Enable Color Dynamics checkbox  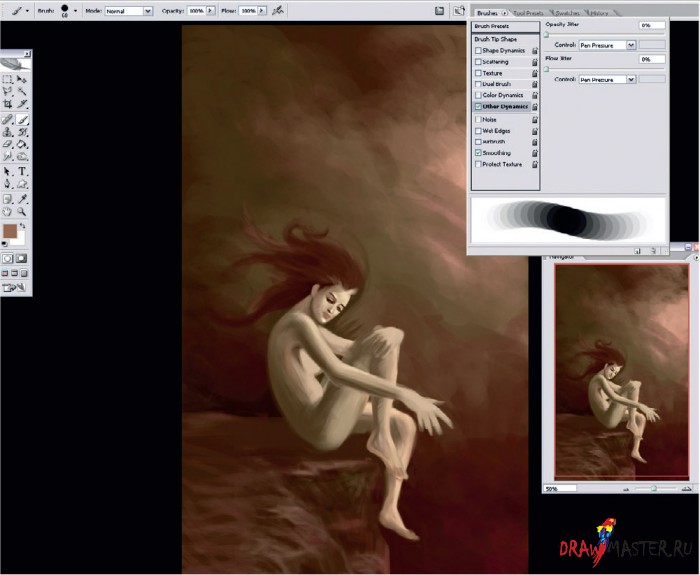(478, 95)
